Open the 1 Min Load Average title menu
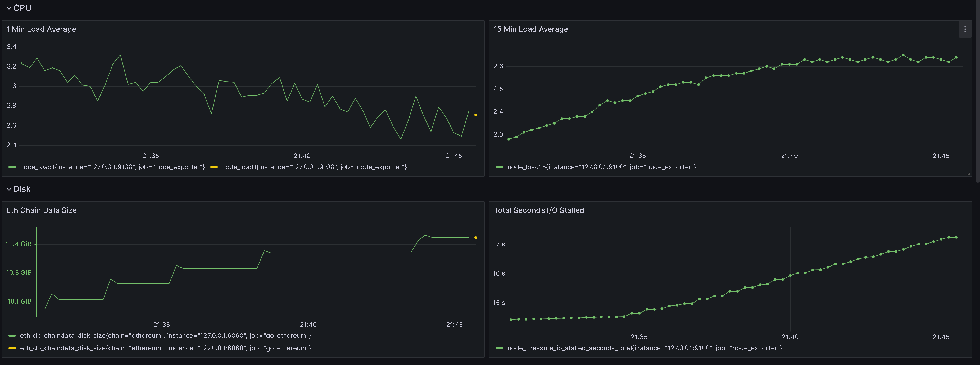Image resolution: width=980 pixels, height=365 pixels. 41,29
